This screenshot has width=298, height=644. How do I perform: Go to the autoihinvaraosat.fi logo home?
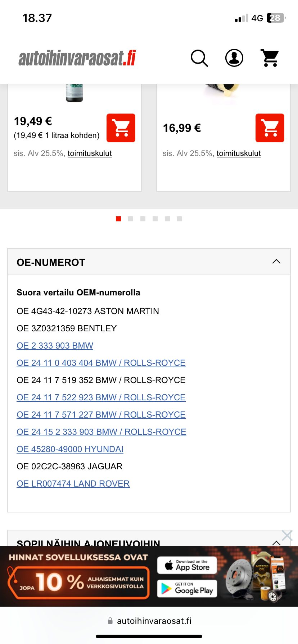tap(77, 59)
